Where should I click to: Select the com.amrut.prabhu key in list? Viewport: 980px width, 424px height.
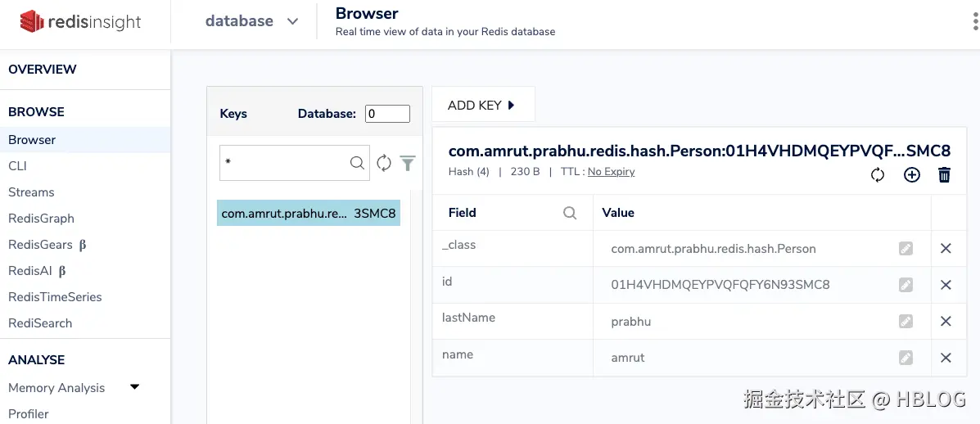pyautogui.click(x=309, y=213)
